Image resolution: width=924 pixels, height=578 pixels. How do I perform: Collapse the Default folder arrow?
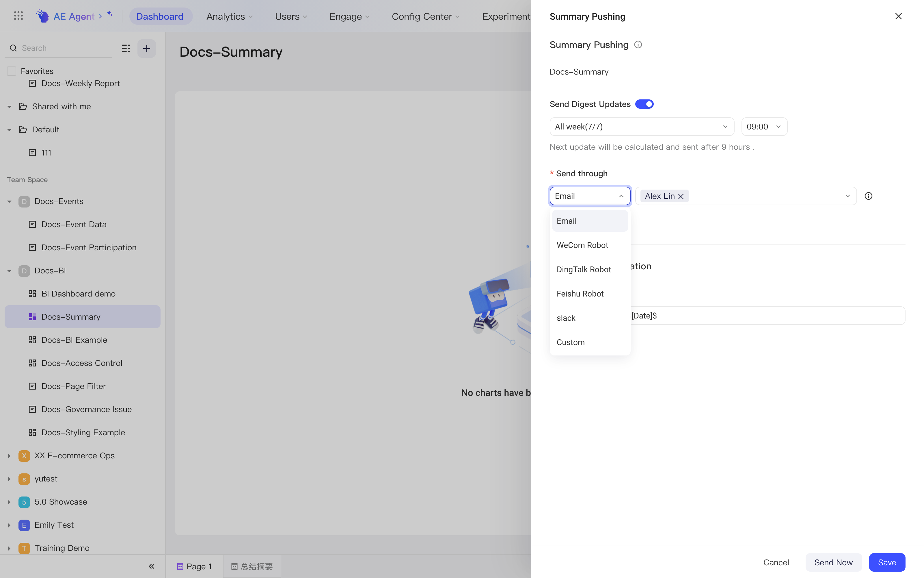(x=9, y=130)
